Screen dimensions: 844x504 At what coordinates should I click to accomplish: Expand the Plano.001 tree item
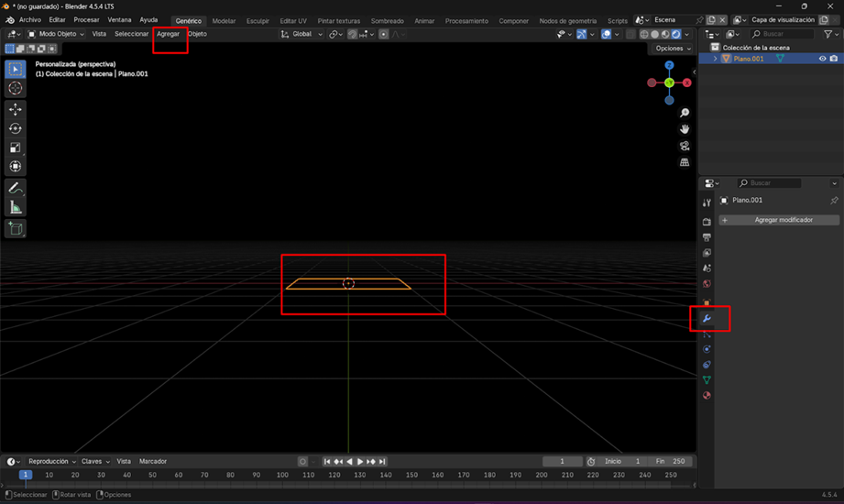[x=715, y=59]
